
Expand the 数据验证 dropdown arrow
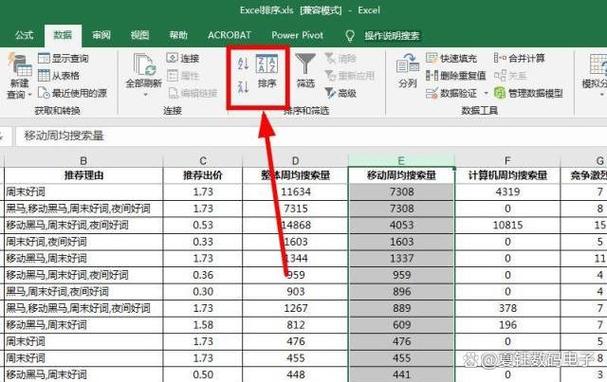(486, 93)
